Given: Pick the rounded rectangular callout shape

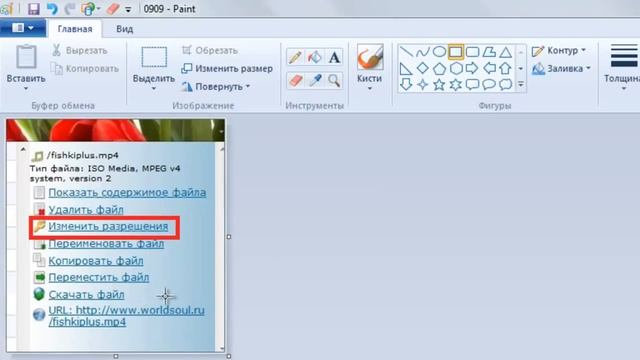Looking at the screenshot, I should click(472, 84).
